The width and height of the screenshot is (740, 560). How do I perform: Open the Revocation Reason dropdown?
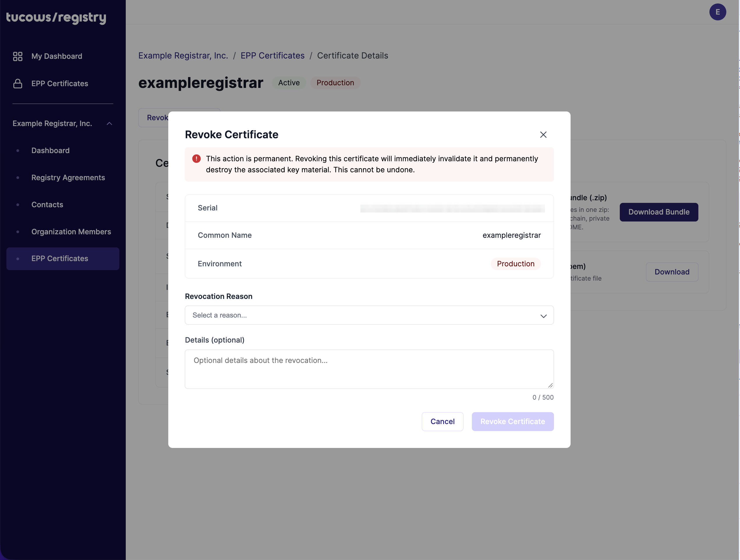tap(369, 315)
